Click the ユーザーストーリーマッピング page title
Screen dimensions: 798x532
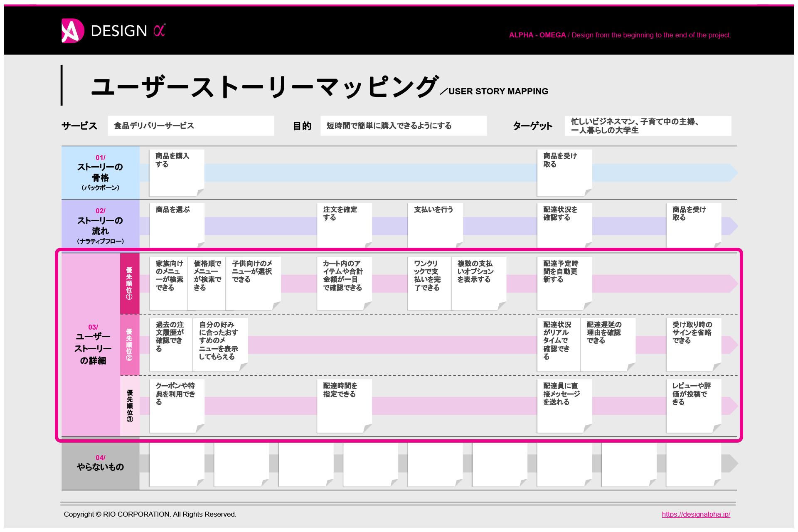coord(264,86)
